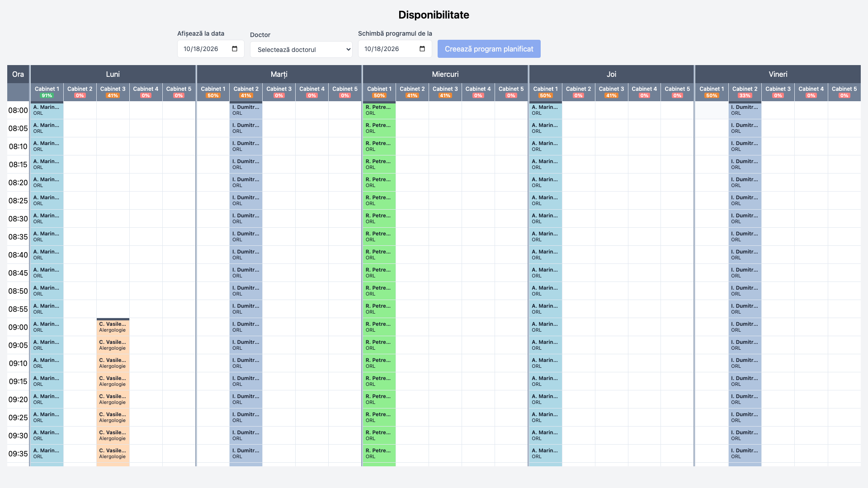Select the Marți day header
This screenshot has width=868, height=488.
pos(279,74)
